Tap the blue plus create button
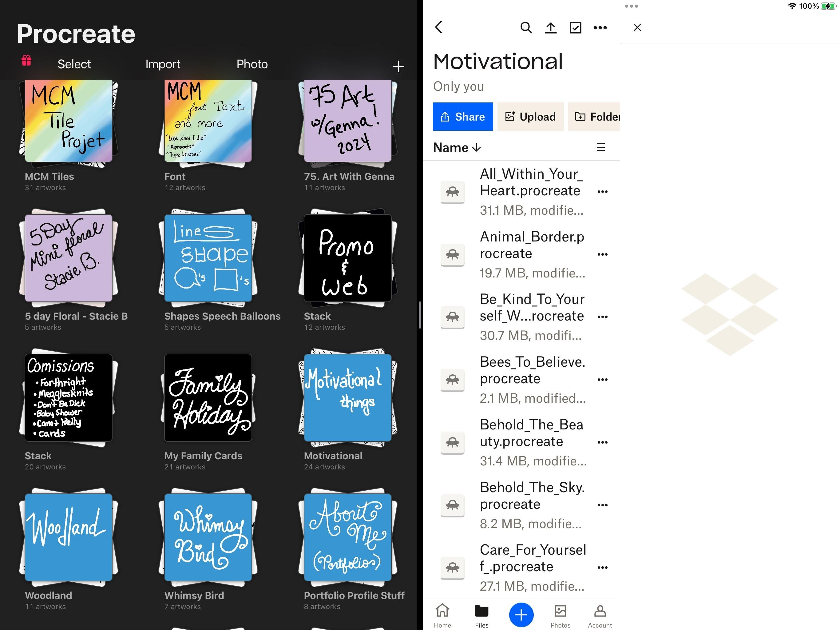This screenshot has height=630, width=840. point(521,614)
